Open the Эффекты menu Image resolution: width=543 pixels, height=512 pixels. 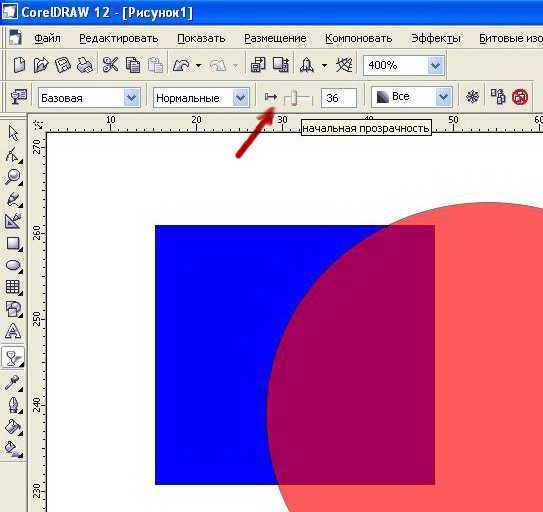click(436, 38)
